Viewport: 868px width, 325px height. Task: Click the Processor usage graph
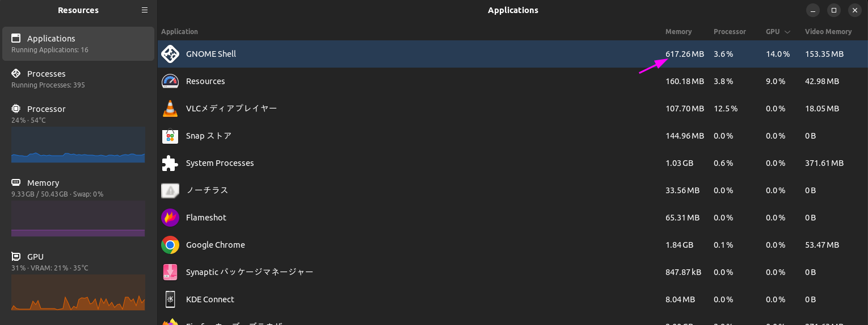78,145
